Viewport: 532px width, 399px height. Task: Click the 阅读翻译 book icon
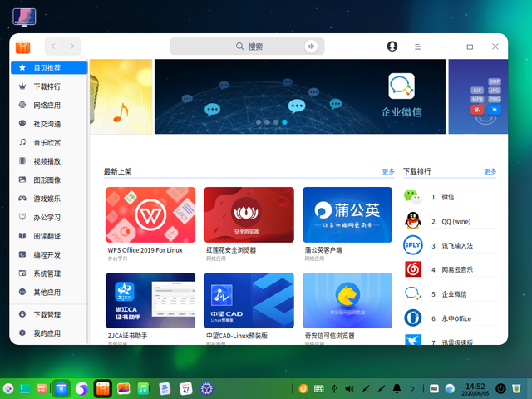point(22,236)
